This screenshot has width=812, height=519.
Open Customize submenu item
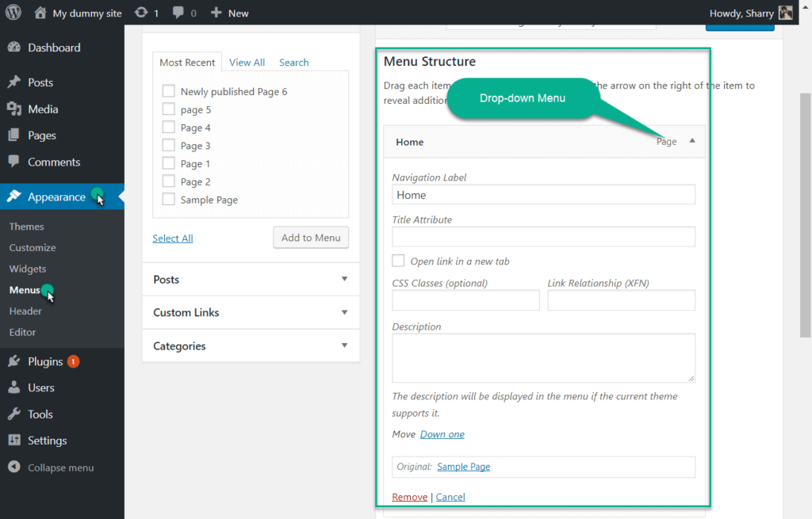32,248
